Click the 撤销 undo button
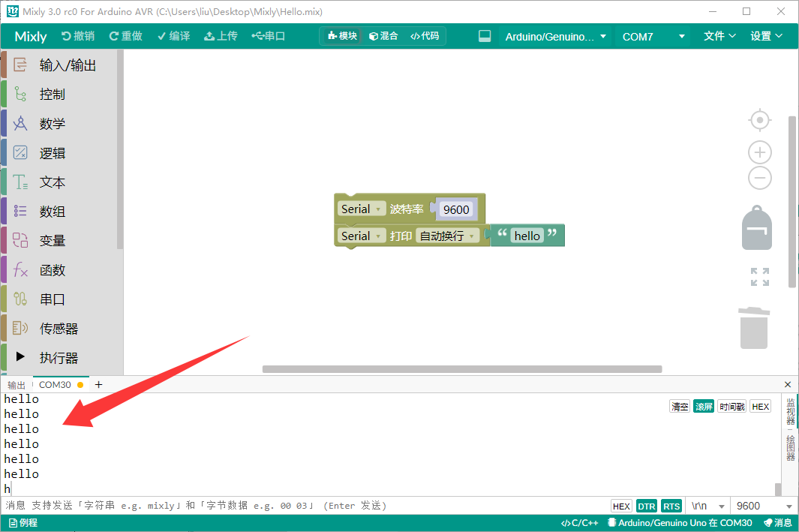Screen dimensions: 799x532 click(x=78, y=36)
